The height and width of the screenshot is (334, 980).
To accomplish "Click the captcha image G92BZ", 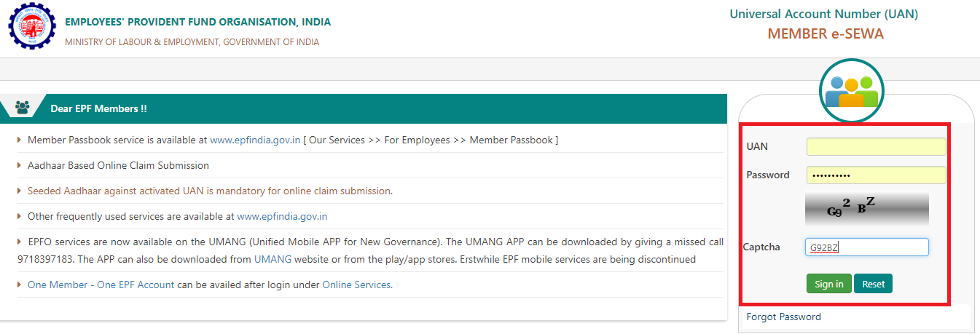I will tap(866, 209).
